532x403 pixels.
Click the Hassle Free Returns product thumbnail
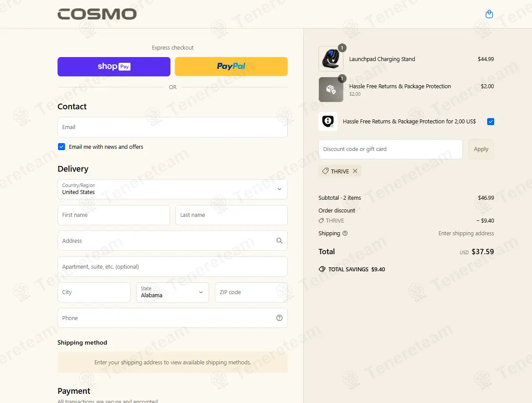331,90
